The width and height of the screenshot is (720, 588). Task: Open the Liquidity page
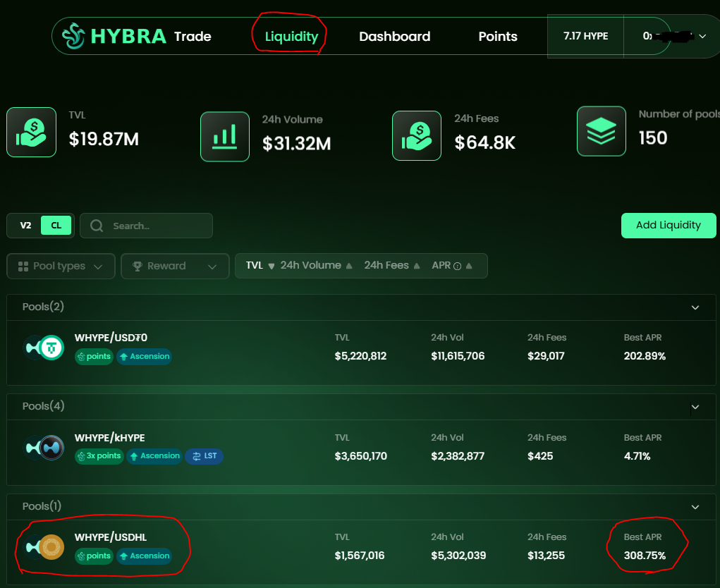coord(291,36)
